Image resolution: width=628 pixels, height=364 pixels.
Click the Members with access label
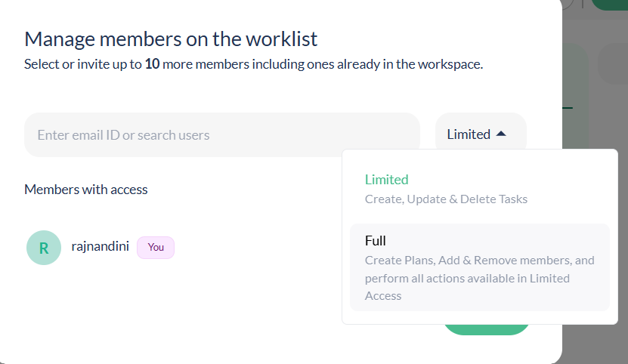86,190
